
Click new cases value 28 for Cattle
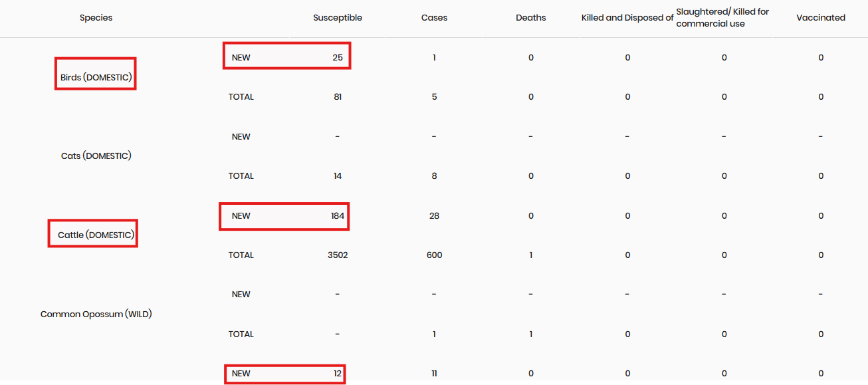pos(434,216)
